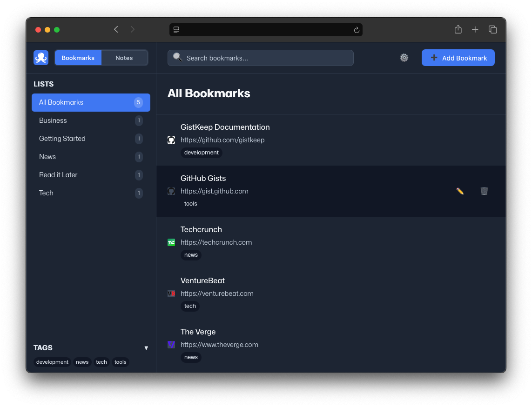Click the magnifier icon in search bar

pyautogui.click(x=177, y=57)
